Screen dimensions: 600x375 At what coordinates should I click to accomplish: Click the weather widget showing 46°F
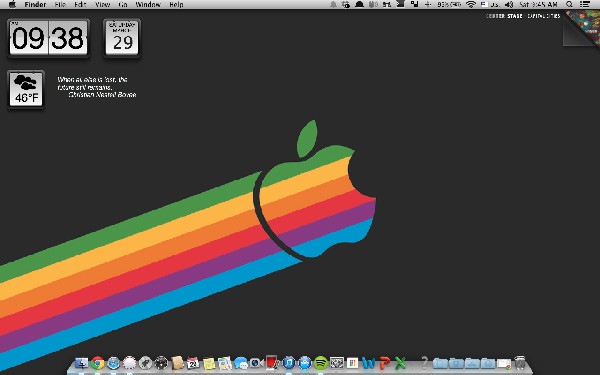pos(26,89)
